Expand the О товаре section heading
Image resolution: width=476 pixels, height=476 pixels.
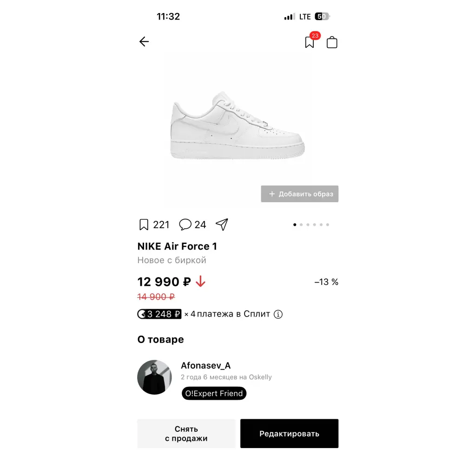coord(160,339)
